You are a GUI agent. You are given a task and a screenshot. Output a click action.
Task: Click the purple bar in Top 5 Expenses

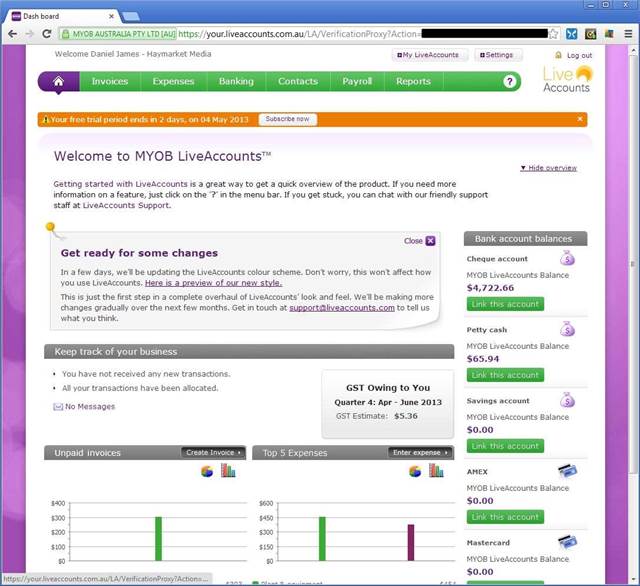(411, 543)
